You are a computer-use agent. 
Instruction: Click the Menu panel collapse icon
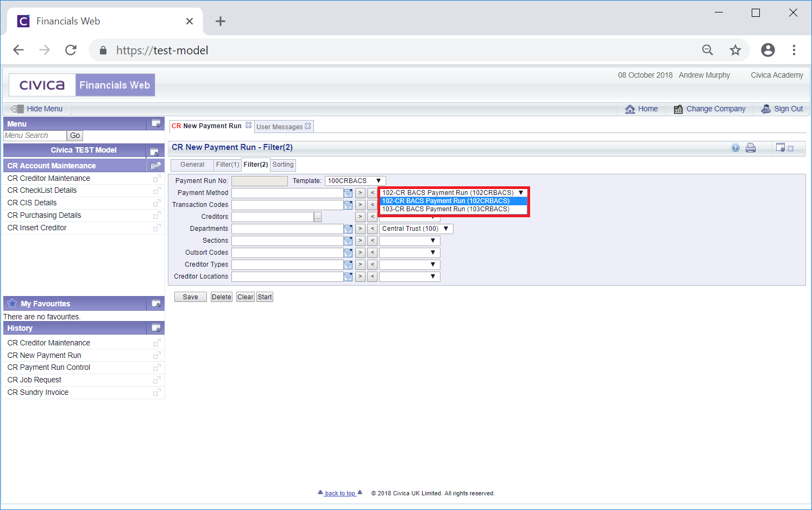(156, 123)
